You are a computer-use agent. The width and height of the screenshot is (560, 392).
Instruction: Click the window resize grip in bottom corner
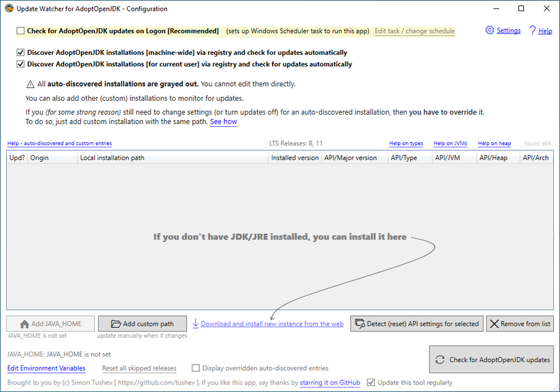(556, 388)
